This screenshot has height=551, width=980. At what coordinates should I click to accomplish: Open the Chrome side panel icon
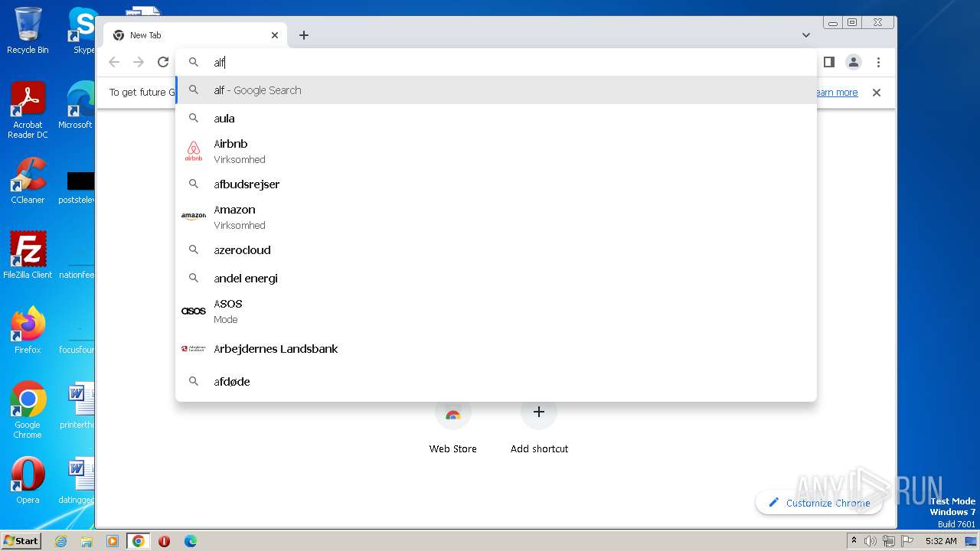tap(828, 62)
